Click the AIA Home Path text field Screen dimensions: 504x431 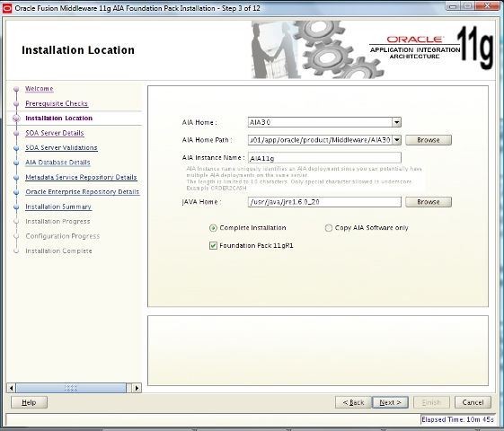[x=320, y=140]
